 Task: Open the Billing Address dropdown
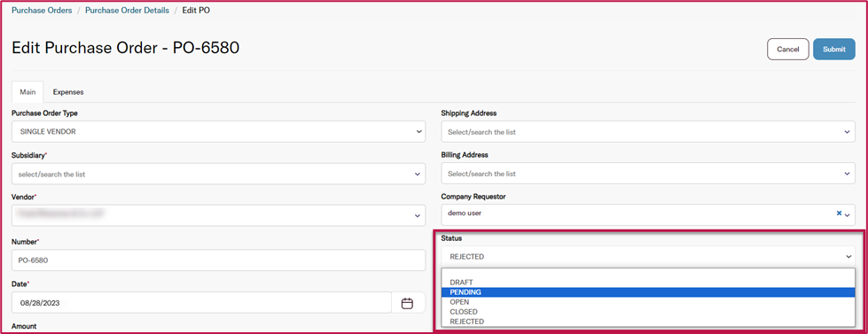tap(648, 174)
